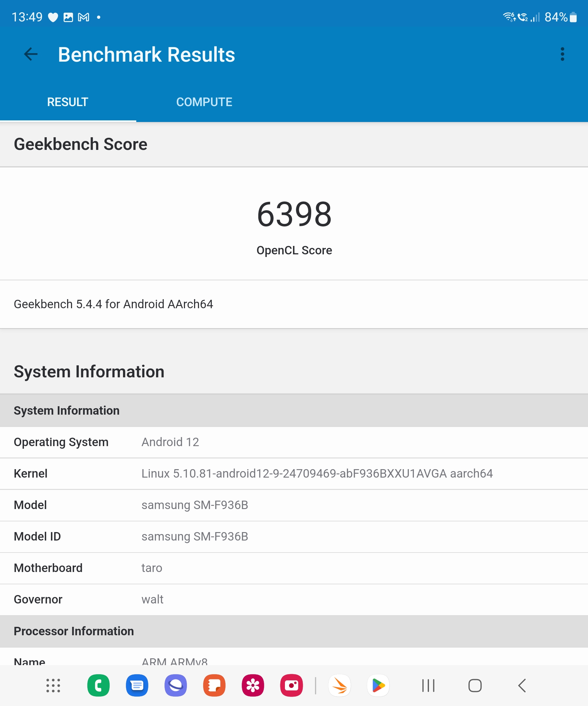588x706 pixels.
Task: Open the three-dot overflow menu
Action: [562, 54]
